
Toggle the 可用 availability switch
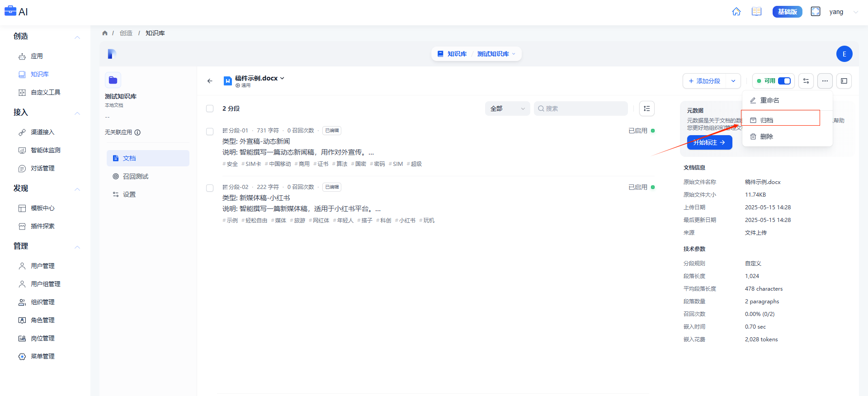click(x=784, y=81)
